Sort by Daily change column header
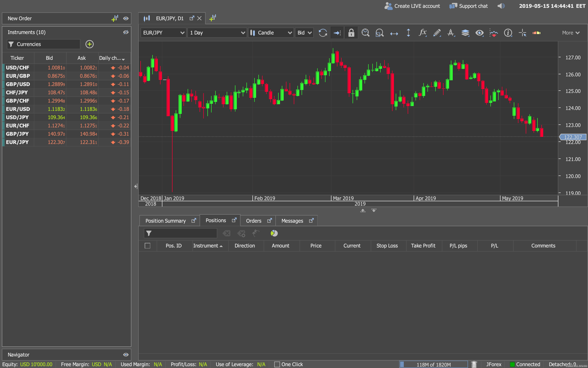This screenshot has width=588, height=368. 114,58
